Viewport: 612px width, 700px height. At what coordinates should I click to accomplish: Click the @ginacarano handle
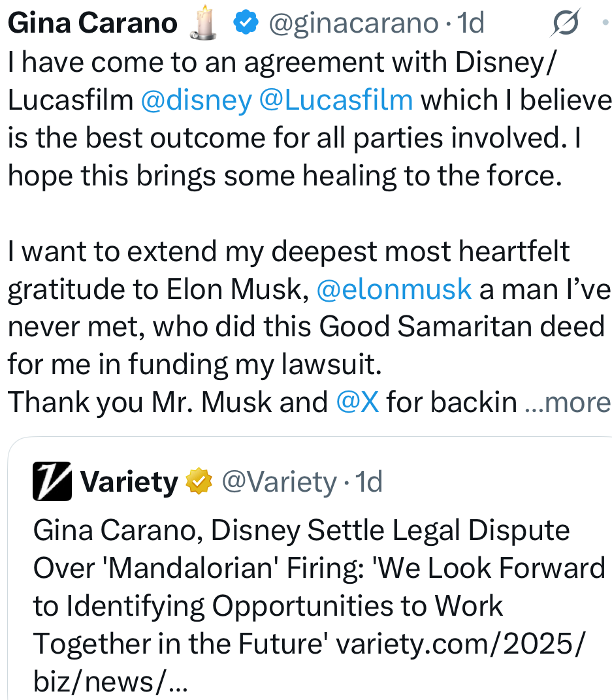coord(353,24)
